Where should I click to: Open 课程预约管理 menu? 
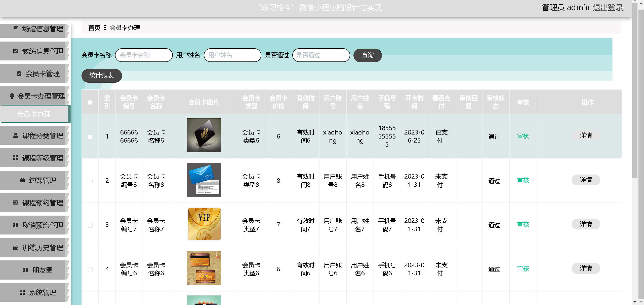(x=35, y=203)
